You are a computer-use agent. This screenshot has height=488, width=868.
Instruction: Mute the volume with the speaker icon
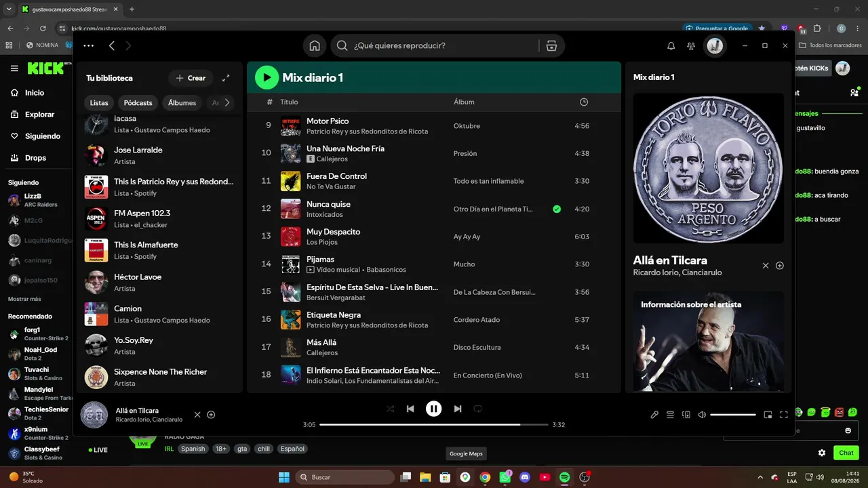pyautogui.click(x=702, y=415)
